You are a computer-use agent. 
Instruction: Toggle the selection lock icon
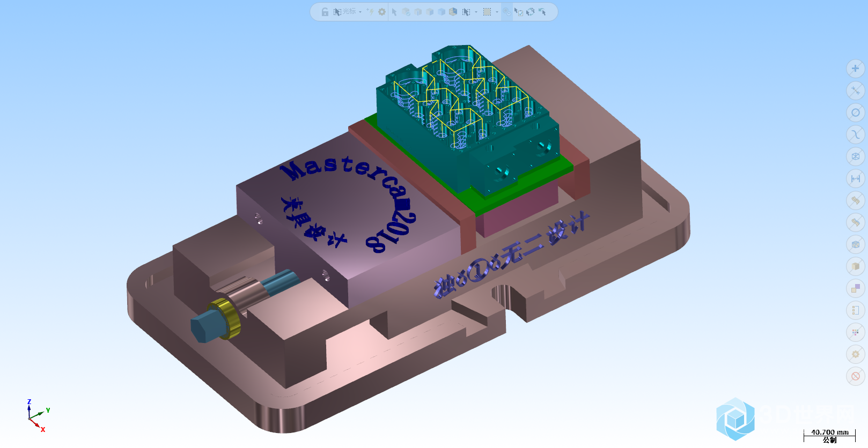tap(325, 12)
